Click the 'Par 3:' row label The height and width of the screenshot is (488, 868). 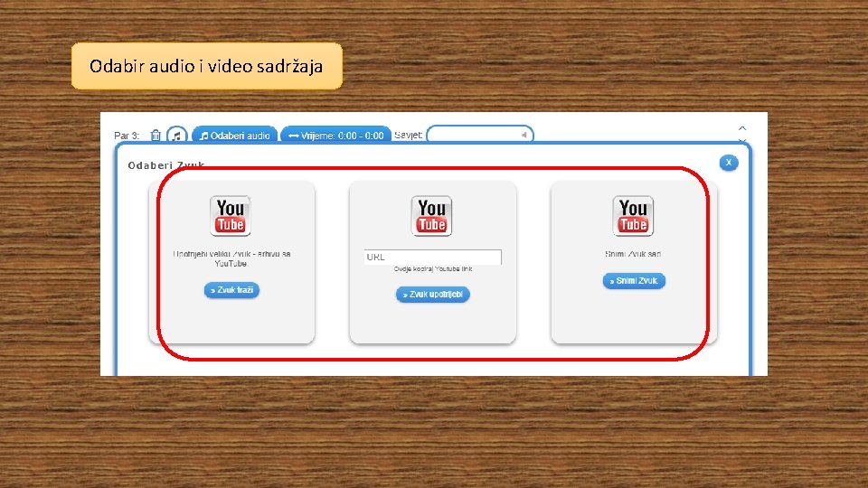(127, 136)
